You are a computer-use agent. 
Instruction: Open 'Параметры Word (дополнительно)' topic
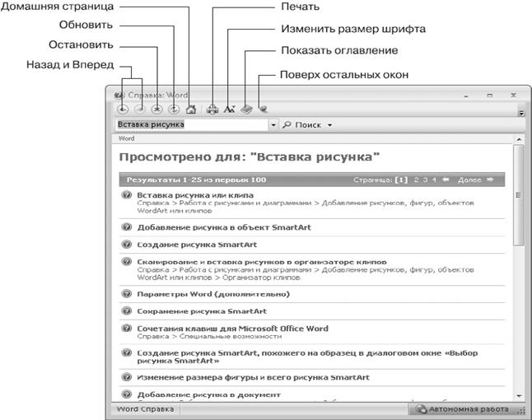point(213,294)
